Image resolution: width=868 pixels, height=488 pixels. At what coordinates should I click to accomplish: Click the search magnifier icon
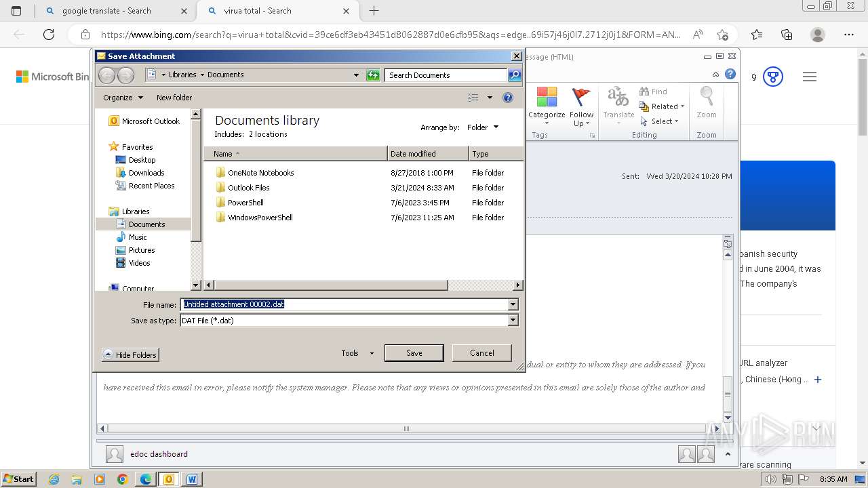(515, 75)
